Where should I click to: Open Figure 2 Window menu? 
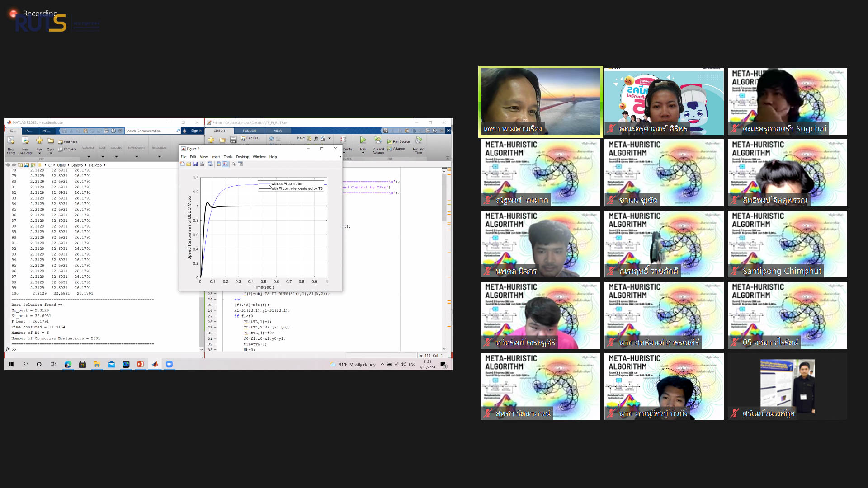click(259, 157)
